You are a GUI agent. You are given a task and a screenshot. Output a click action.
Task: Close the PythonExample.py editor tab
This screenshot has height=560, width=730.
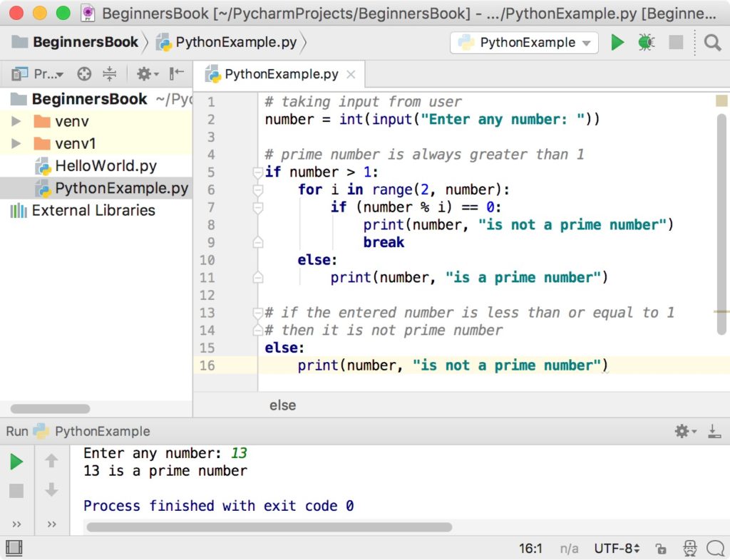click(x=351, y=74)
